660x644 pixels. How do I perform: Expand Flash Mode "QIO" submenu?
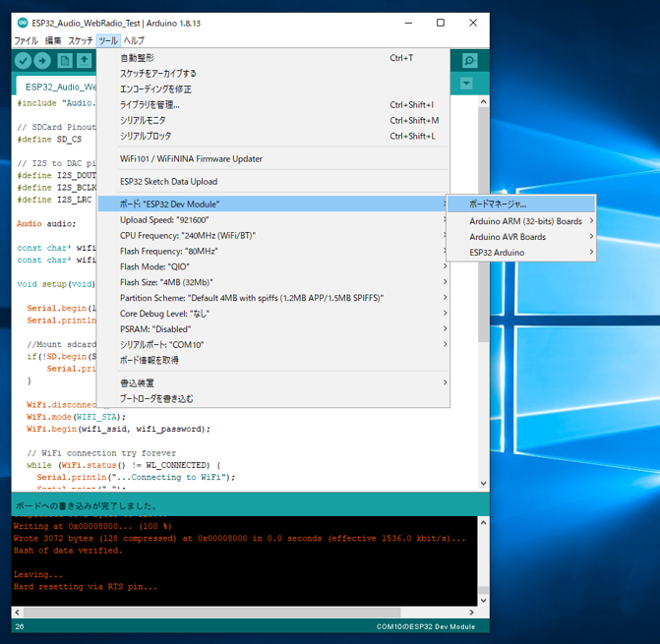[x=273, y=266]
